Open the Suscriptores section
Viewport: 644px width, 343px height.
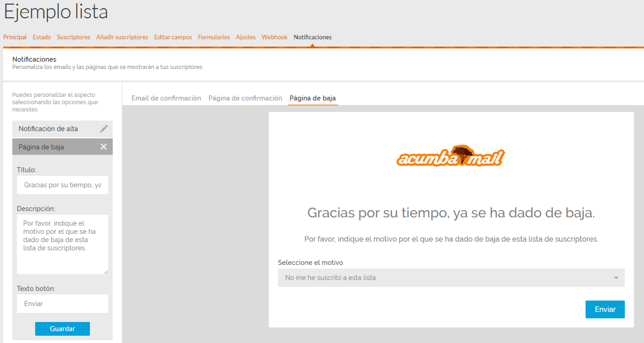point(73,37)
